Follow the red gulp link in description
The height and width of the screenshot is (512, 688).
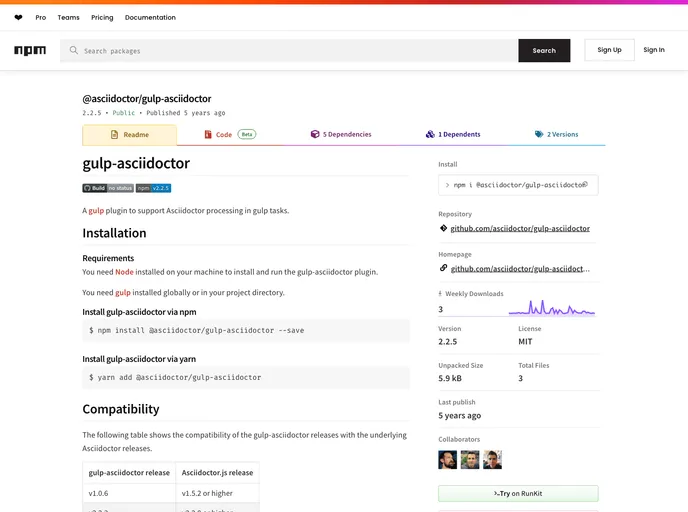(96, 211)
